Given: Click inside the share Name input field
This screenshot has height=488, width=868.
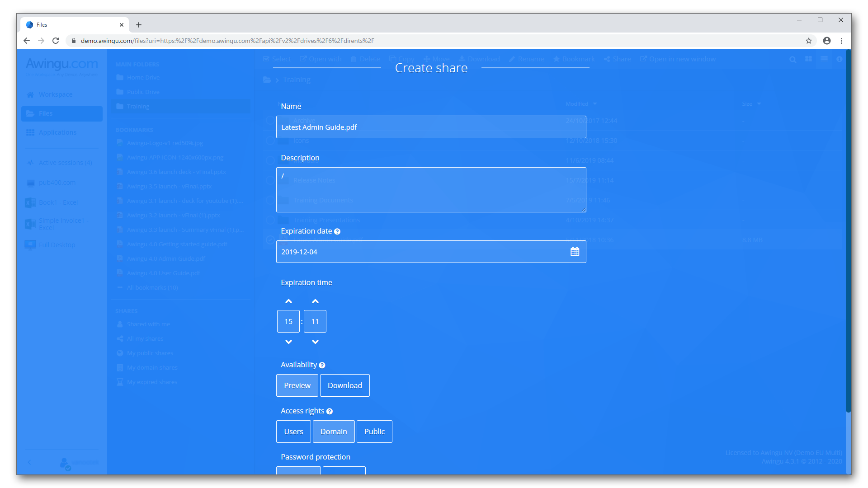Looking at the screenshot, I should click(430, 127).
